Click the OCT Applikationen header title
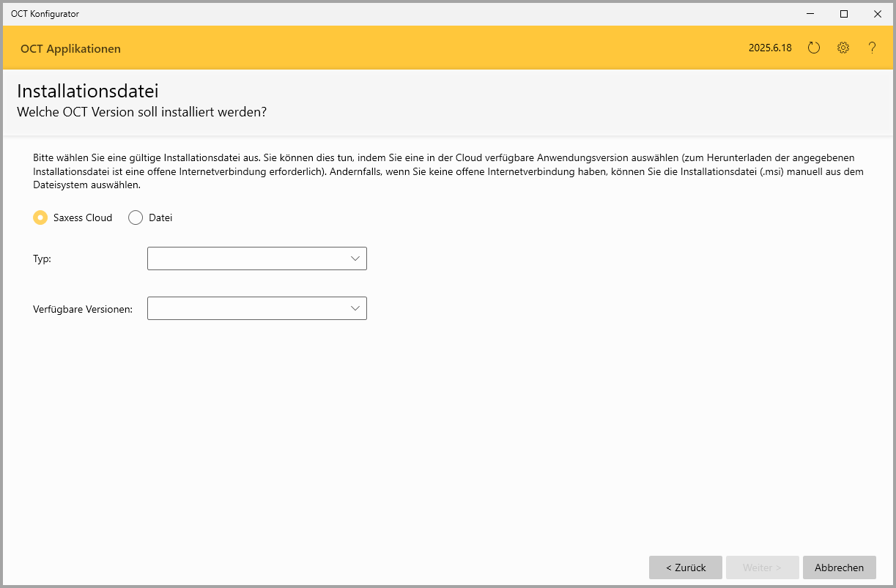This screenshot has height=588, width=896. [x=70, y=49]
